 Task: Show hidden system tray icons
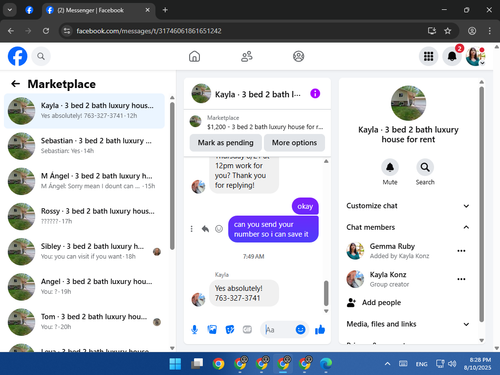point(387,364)
